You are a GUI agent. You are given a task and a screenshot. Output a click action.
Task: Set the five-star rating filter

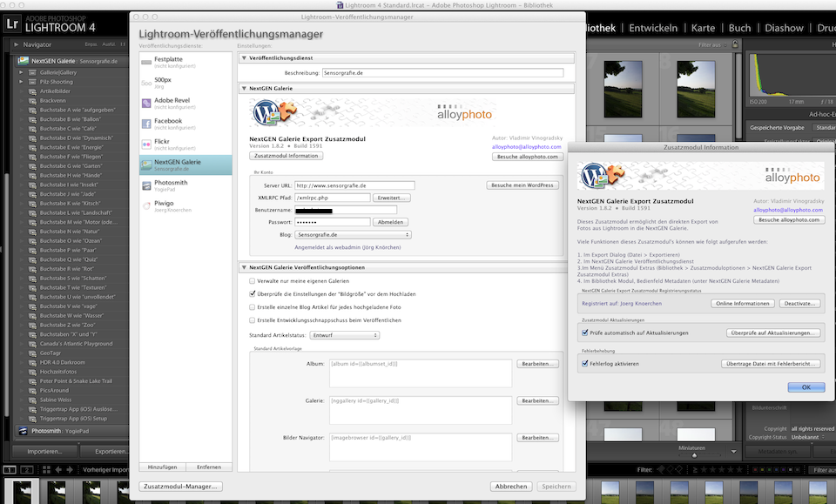click(x=739, y=470)
